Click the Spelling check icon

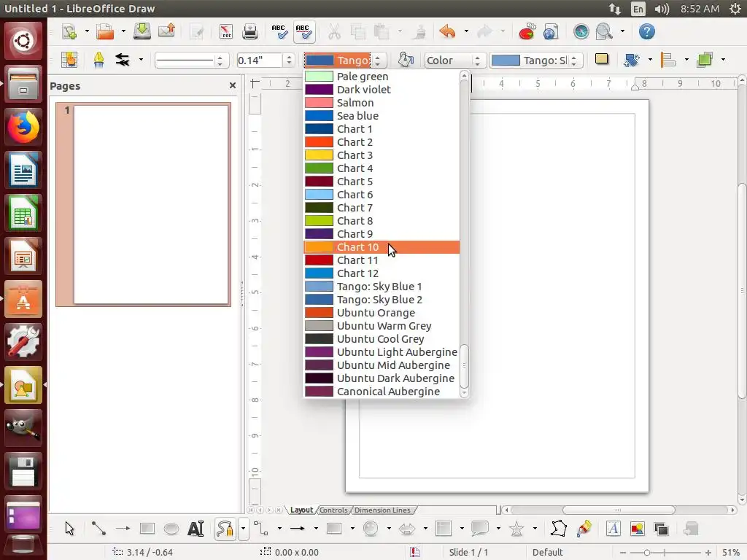pos(279,32)
